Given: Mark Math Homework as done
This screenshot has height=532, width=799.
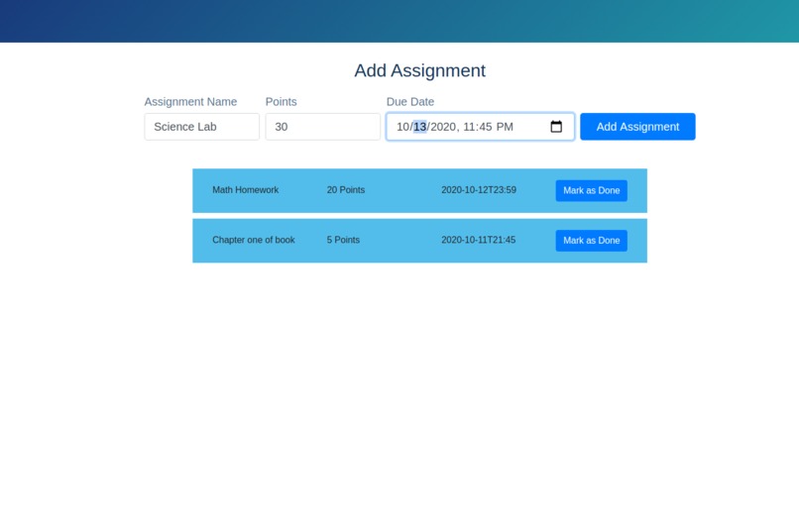Looking at the screenshot, I should coord(591,190).
